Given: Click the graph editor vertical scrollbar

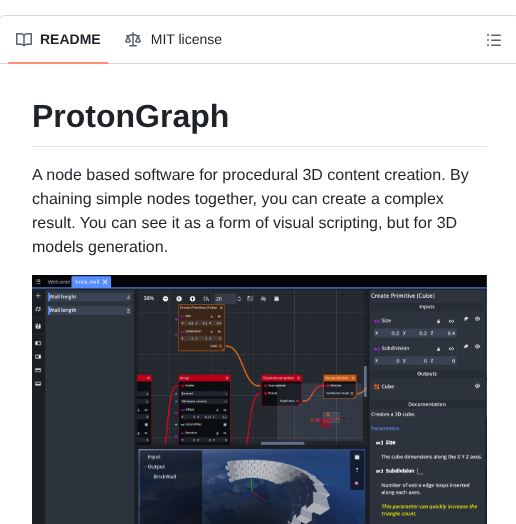Looking at the screenshot, I should click(366, 382).
